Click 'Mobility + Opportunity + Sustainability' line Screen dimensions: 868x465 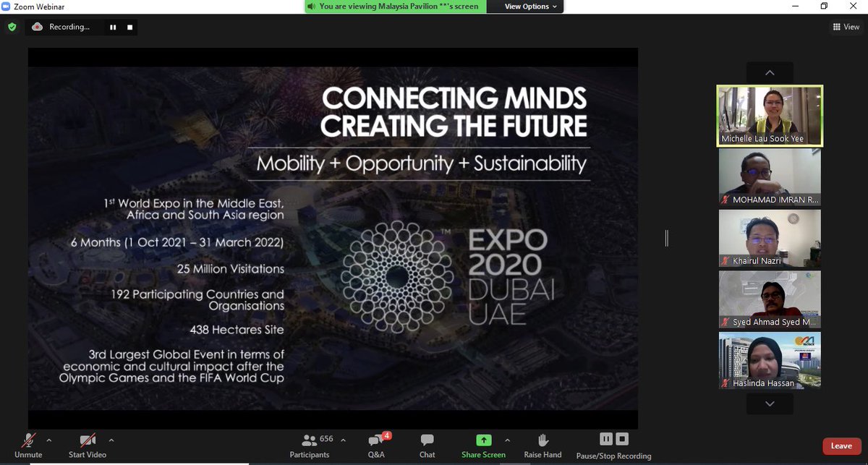coord(422,163)
